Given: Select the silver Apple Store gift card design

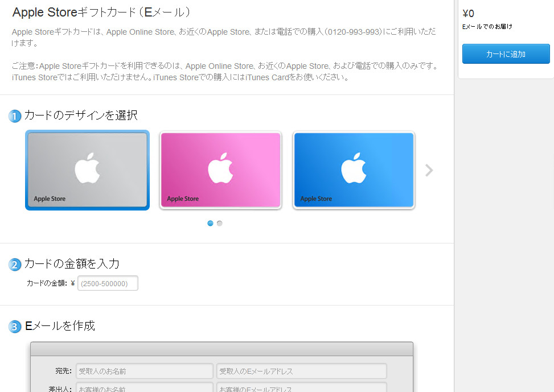Looking at the screenshot, I should (x=87, y=170).
